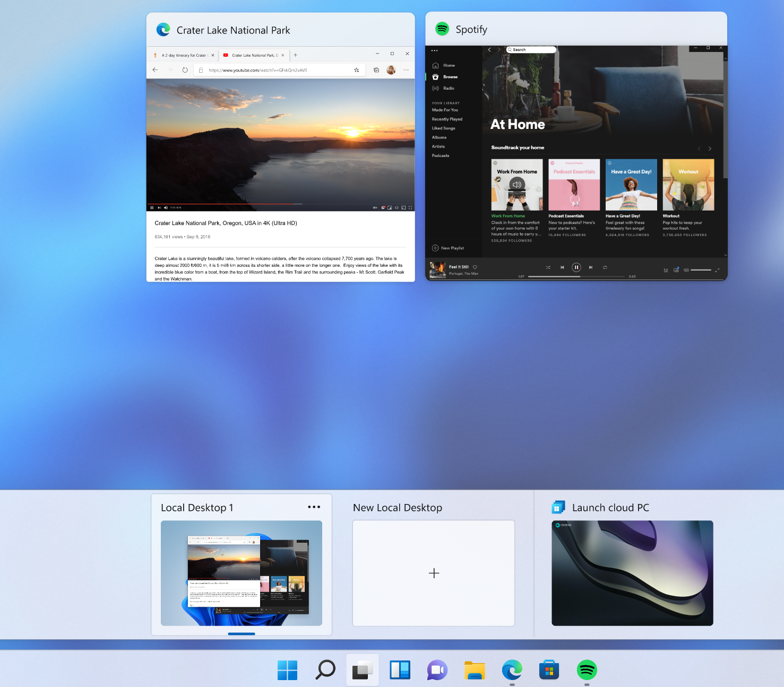Viewport: 784px width, 687px height.
Task: Open Local Desktop 1 options ellipsis
Action: pos(314,507)
